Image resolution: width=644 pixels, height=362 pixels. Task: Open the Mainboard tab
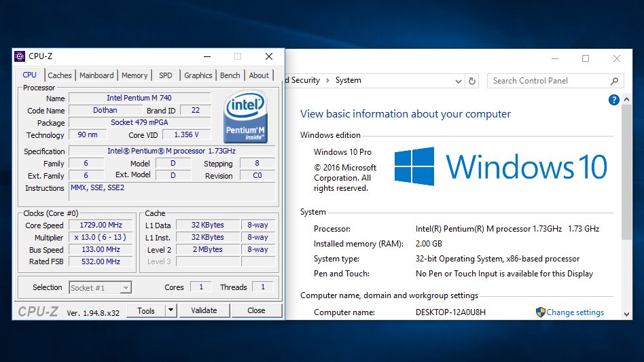pos(96,75)
